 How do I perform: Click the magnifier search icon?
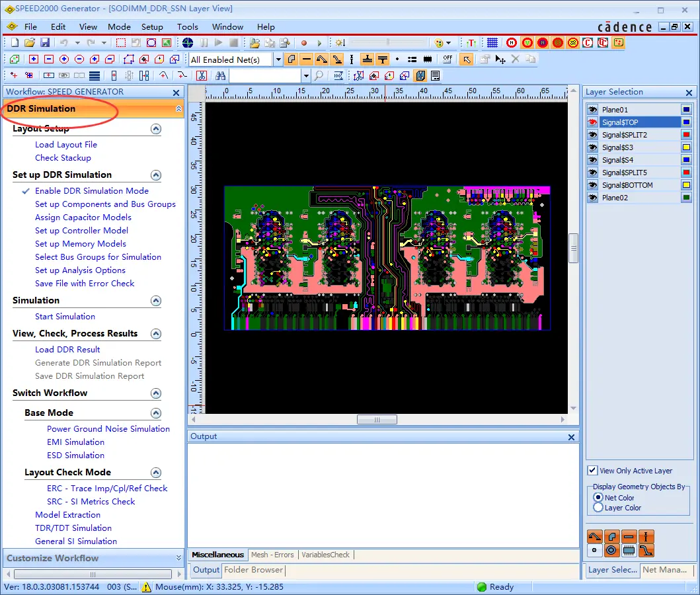(x=319, y=76)
